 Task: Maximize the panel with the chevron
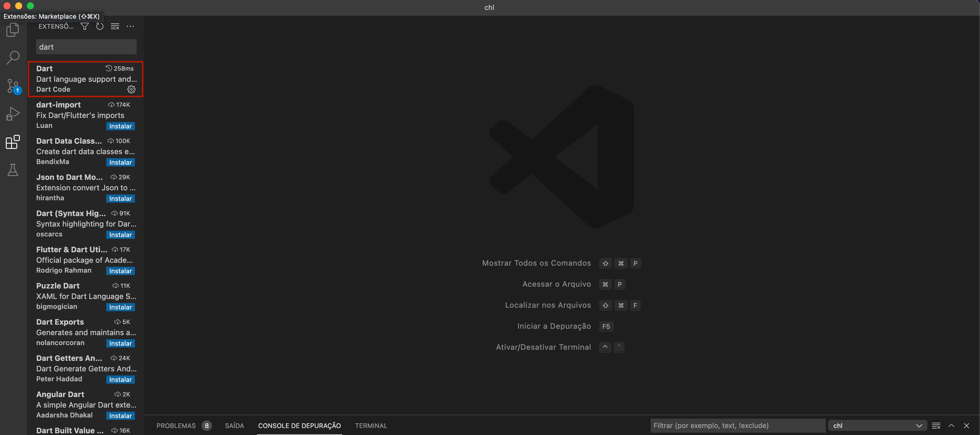pos(951,425)
